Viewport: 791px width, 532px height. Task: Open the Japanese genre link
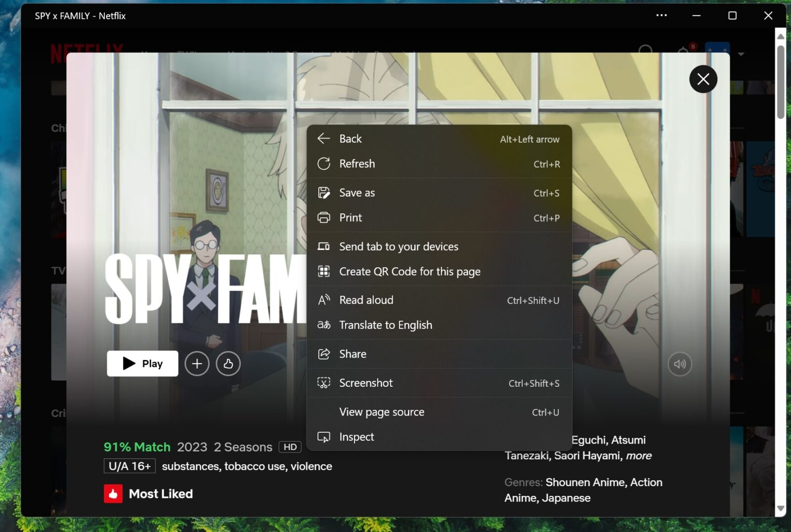pos(566,498)
